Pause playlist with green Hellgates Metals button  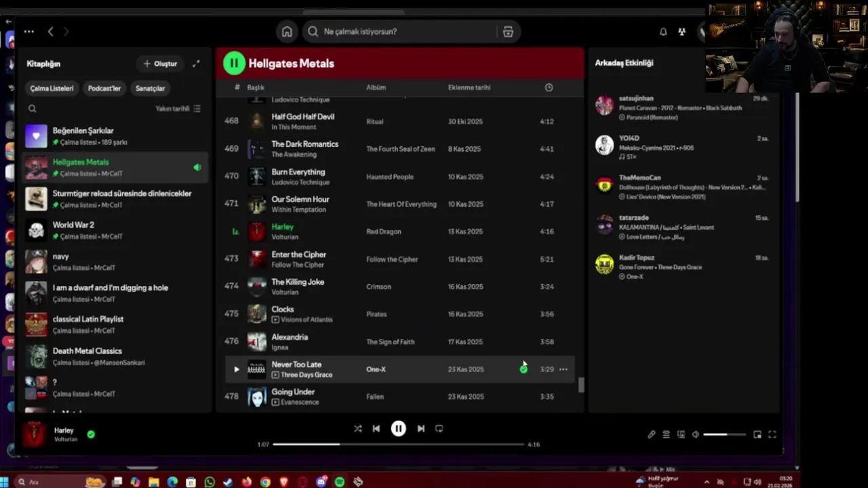pyautogui.click(x=234, y=63)
